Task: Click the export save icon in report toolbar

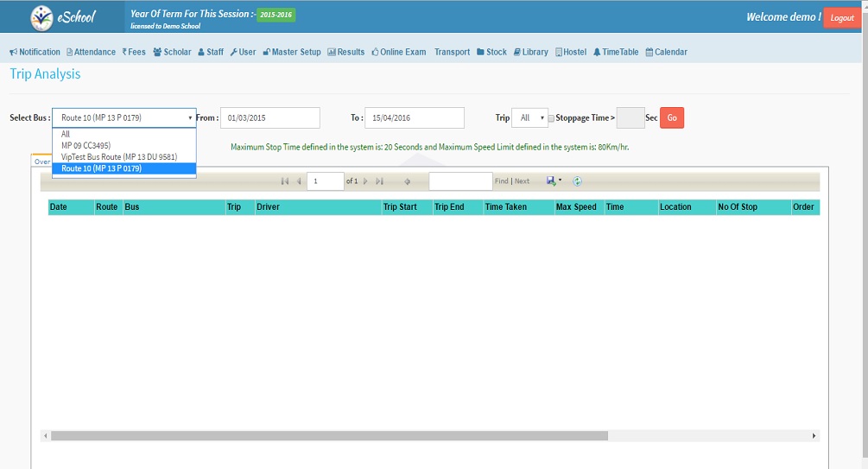Action: (x=551, y=181)
